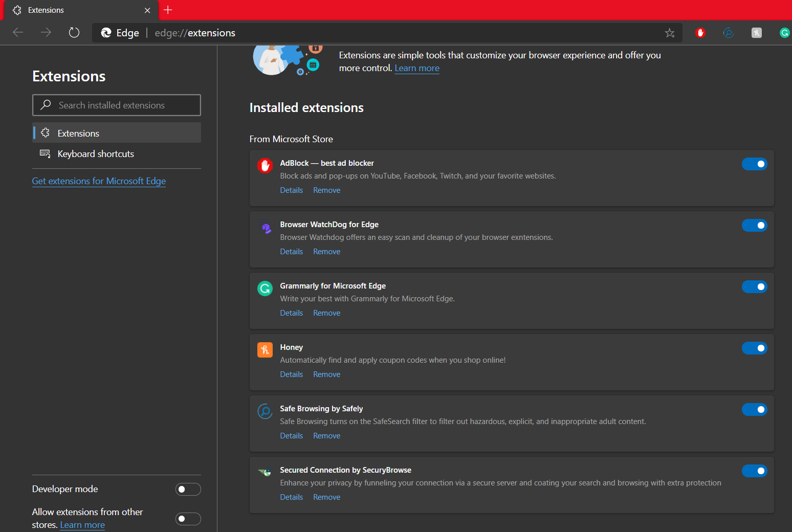The width and height of the screenshot is (792, 532).
Task: Refresh the page
Action: [x=74, y=33]
